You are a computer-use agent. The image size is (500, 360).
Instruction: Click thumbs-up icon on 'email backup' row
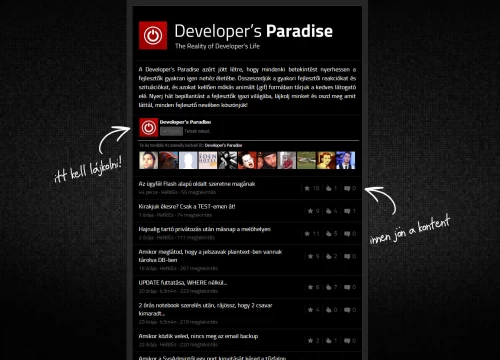[x=329, y=340]
